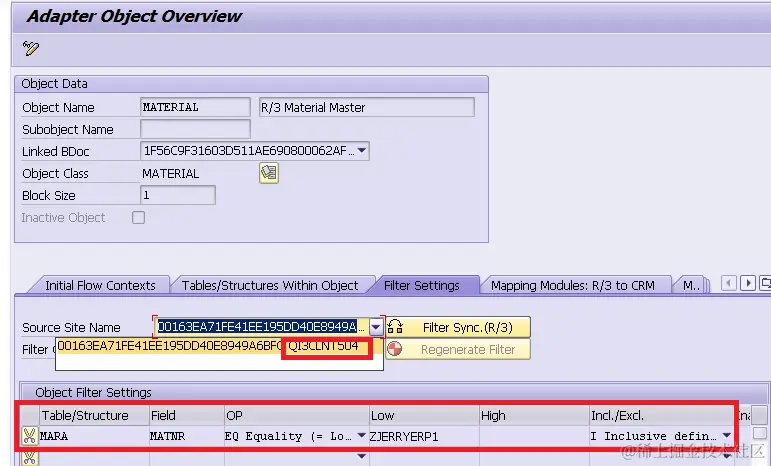
Task: Open the truncated M.. tab
Action: click(x=691, y=286)
